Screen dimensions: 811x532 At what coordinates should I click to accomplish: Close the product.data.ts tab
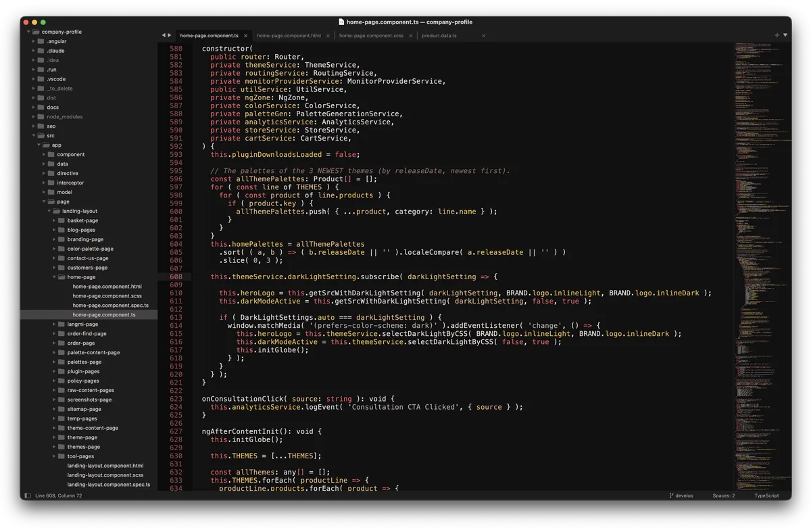click(x=483, y=36)
